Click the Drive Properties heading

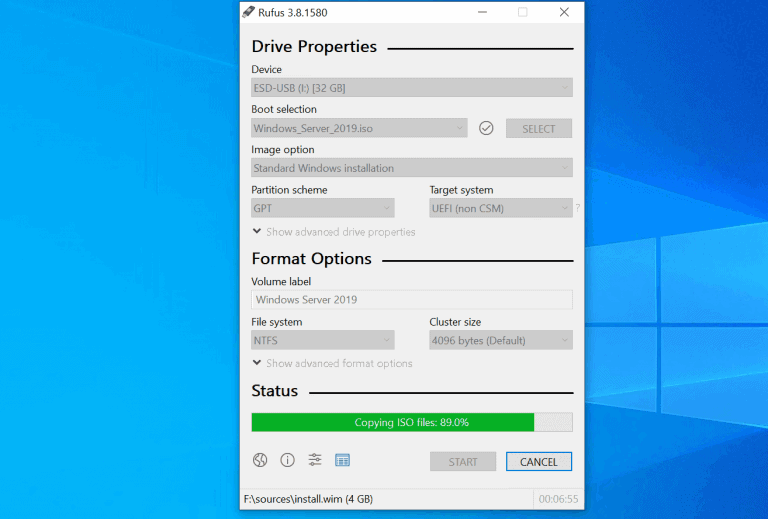pyautogui.click(x=314, y=47)
